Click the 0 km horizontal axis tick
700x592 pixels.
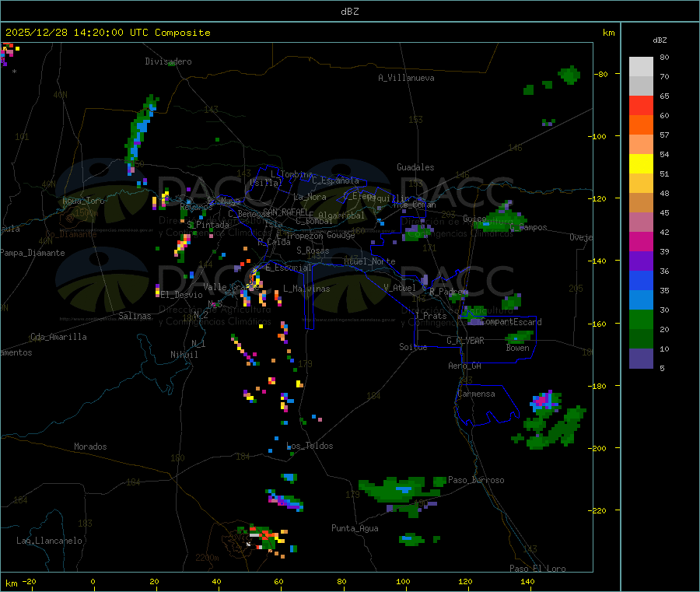[93, 581]
